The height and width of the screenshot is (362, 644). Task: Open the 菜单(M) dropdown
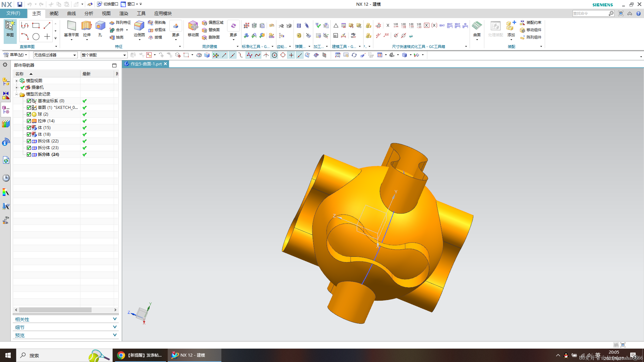coord(15,55)
